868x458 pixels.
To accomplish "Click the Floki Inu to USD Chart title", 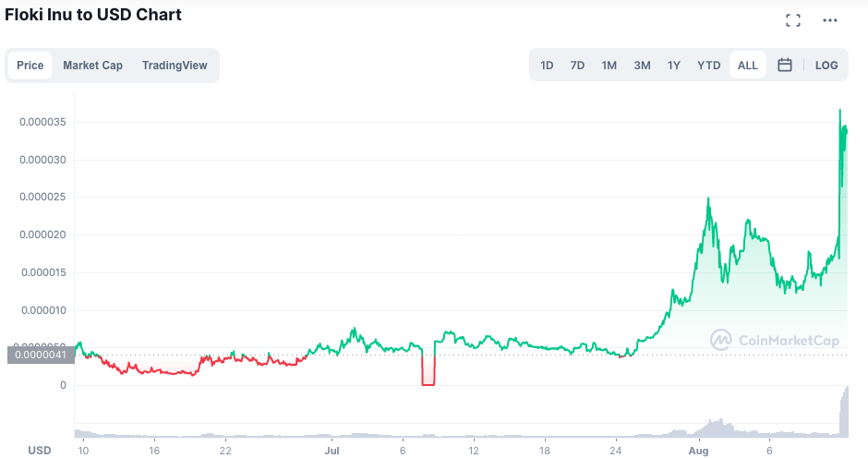I will click(93, 15).
